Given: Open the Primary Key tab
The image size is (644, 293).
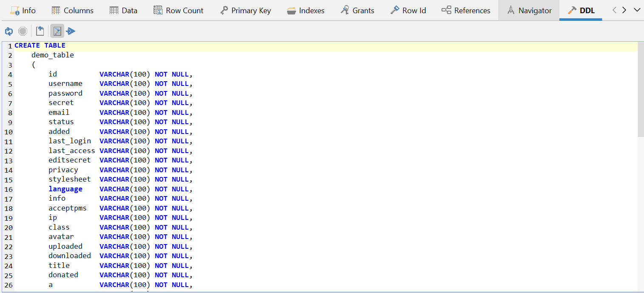Looking at the screenshot, I should [245, 10].
